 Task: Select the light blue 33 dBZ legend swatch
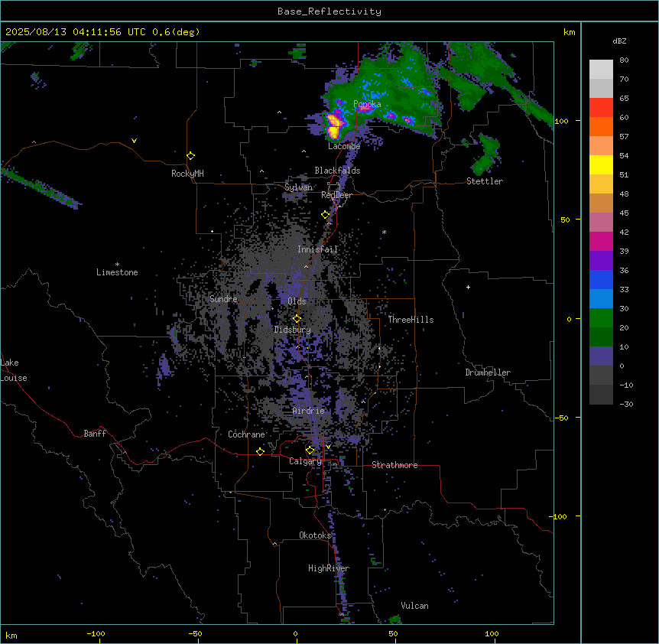pyautogui.click(x=601, y=299)
